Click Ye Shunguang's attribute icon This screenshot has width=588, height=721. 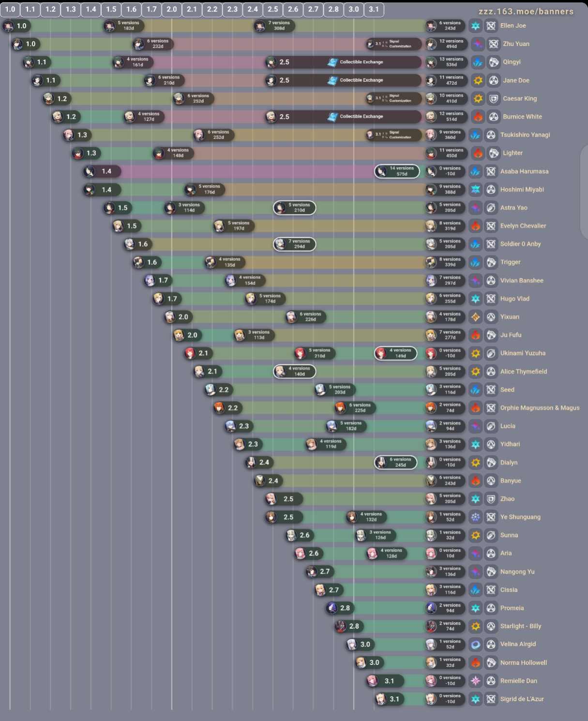pyautogui.click(x=476, y=517)
